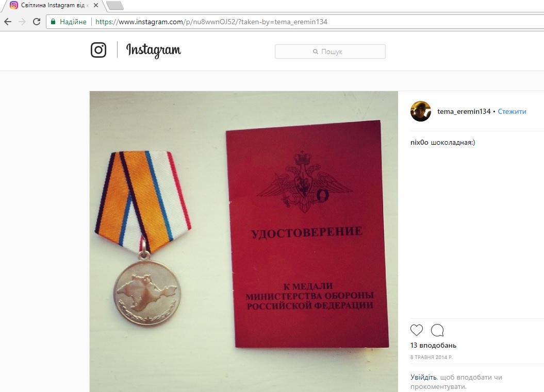Click the browser forward arrow
The width and height of the screenshot is (544, 392).
point(22,22)
